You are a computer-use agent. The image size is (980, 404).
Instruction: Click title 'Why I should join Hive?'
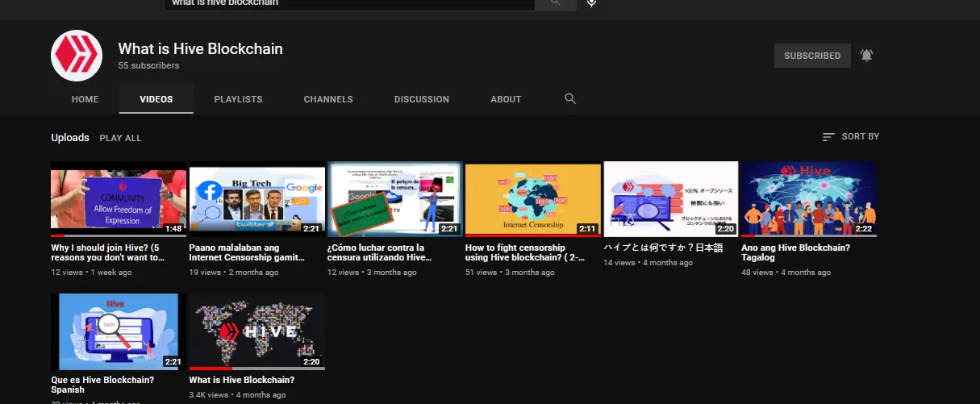point(108,252)
